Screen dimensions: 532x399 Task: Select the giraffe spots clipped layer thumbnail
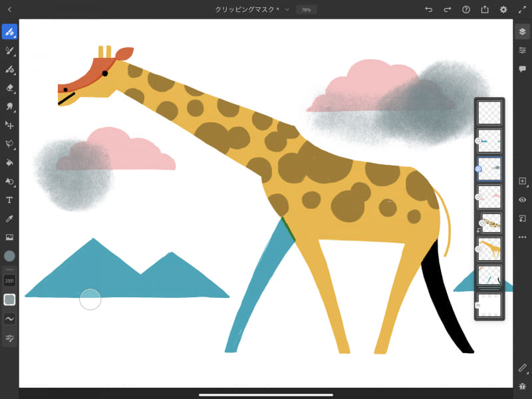[x=491, y=223]
